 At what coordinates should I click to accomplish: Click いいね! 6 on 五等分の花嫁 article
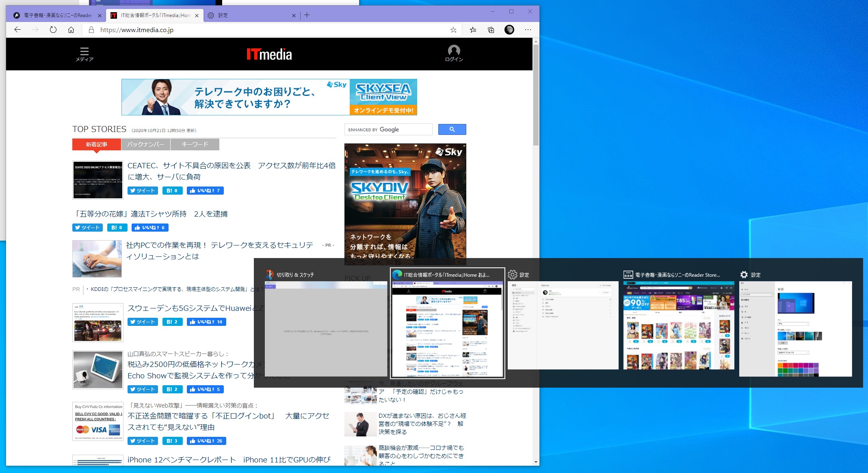pos(150,228)
